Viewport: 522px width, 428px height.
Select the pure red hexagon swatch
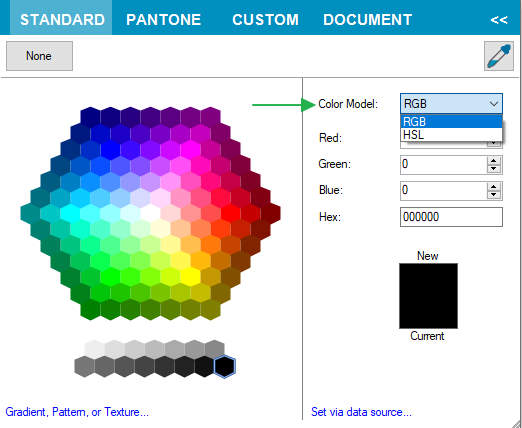click(230, 213)
